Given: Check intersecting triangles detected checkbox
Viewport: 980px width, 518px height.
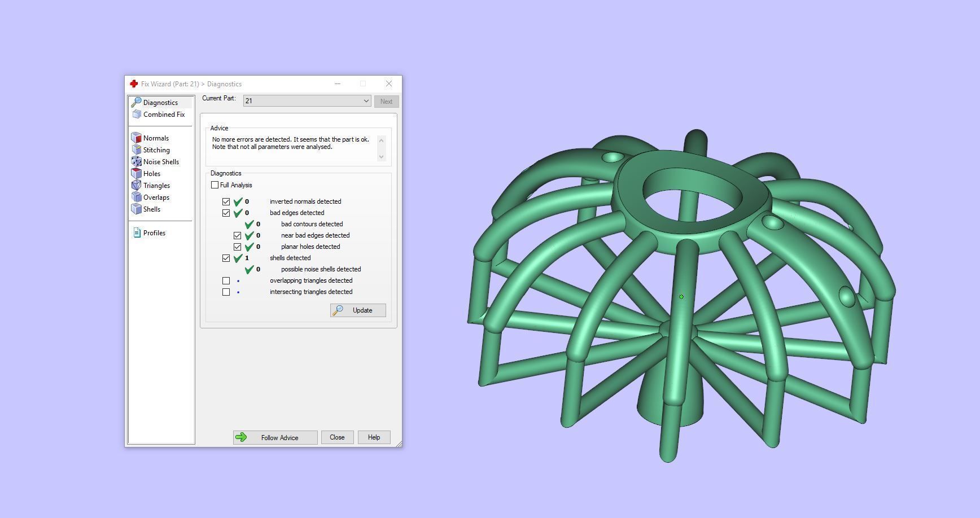Looking at the screenshot, I should [x=226, y=292].
